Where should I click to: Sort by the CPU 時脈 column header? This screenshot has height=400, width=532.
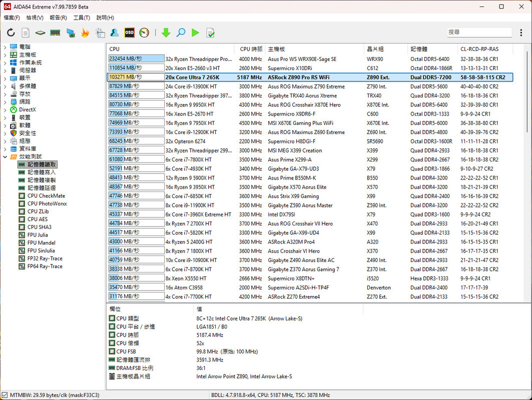[250, 49]
